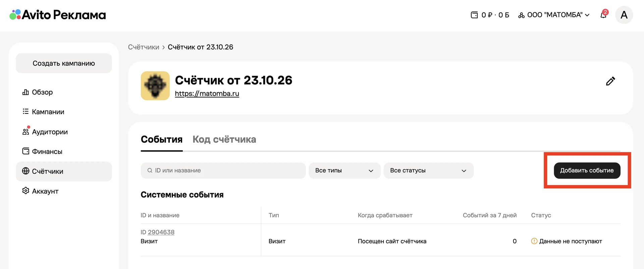
Task: Click the ID и название column header
Action: point(160,215)
